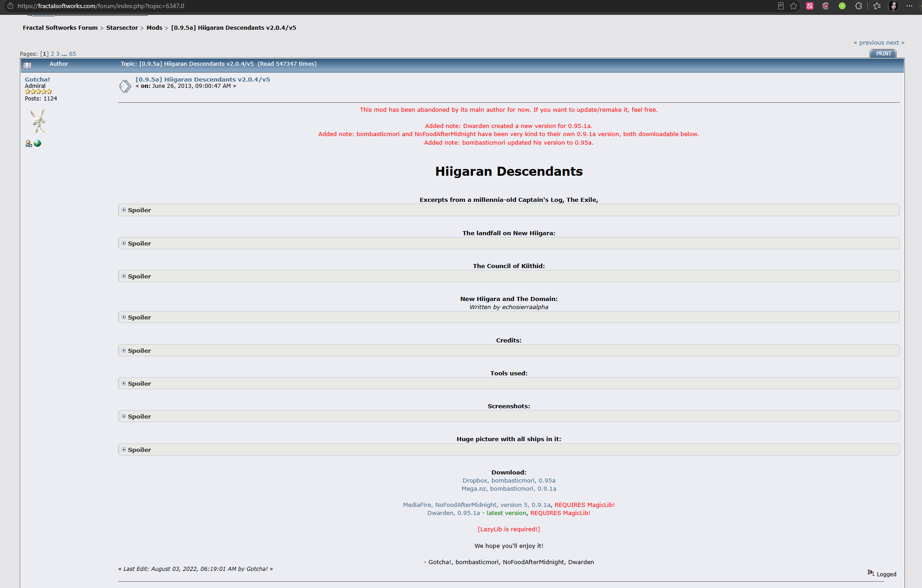Screen dimensions: 922x588
Task: Add page to favorites with star icon
Action: pos(794,6)
